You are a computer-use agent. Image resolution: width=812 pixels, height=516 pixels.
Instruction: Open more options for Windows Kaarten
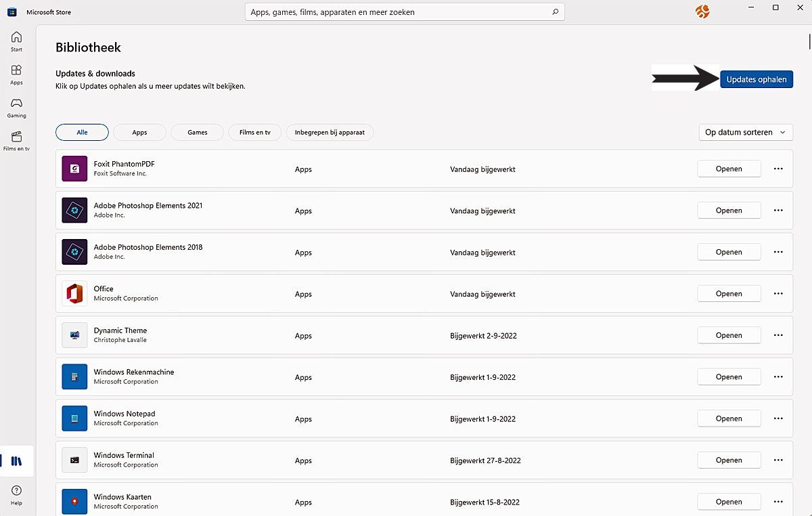point(778,502)
